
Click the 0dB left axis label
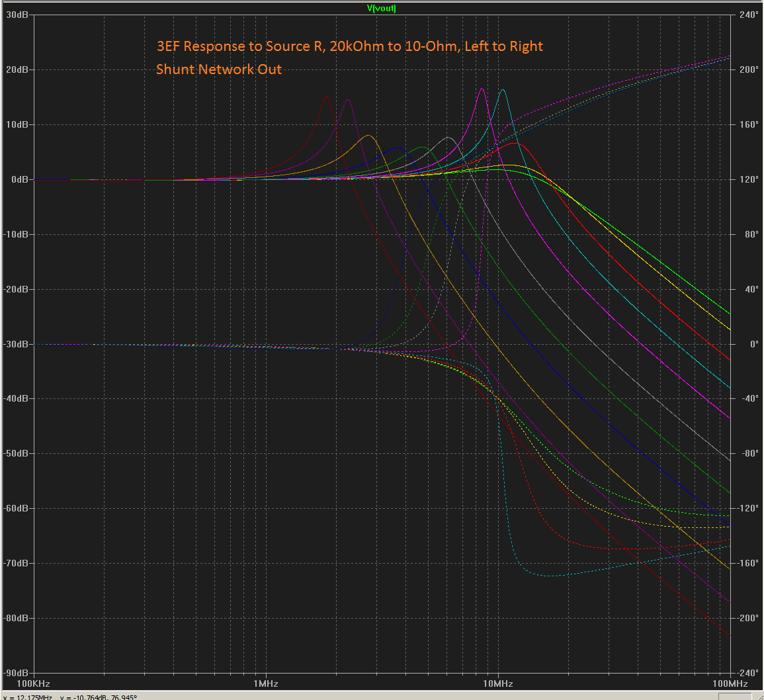pos(19,180)
